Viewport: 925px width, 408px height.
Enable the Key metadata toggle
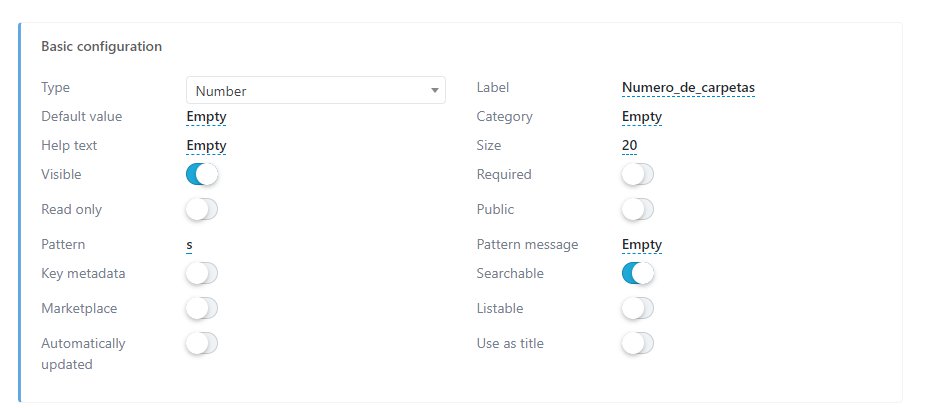[x=202, y=273]
